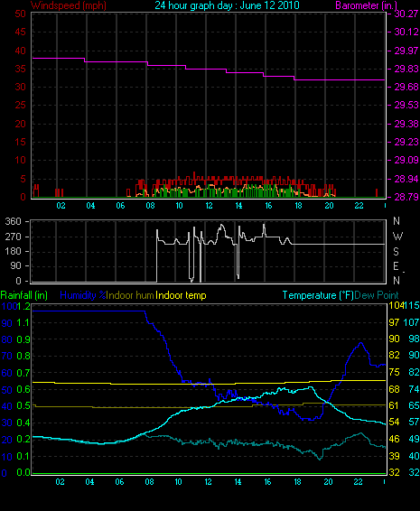Select rainfall scale value 0.4
Image resolution: width=420 pixels, height=511 pixels.
point(23,423)
